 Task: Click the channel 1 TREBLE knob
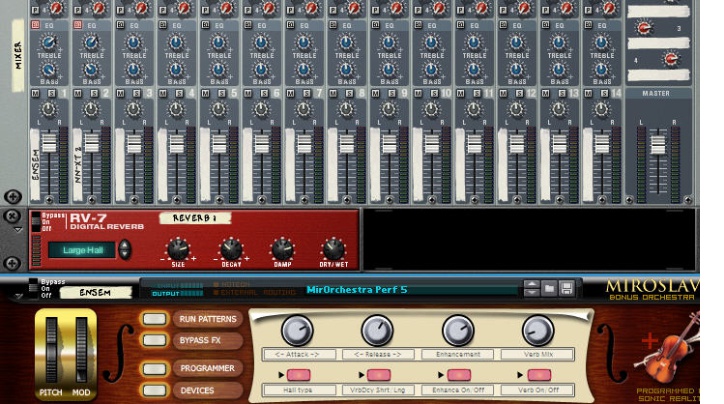tap(48, 43)
